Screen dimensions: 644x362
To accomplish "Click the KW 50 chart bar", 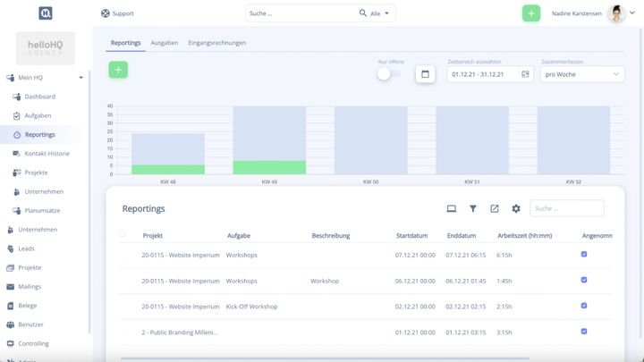I will [x=371, y=140].
